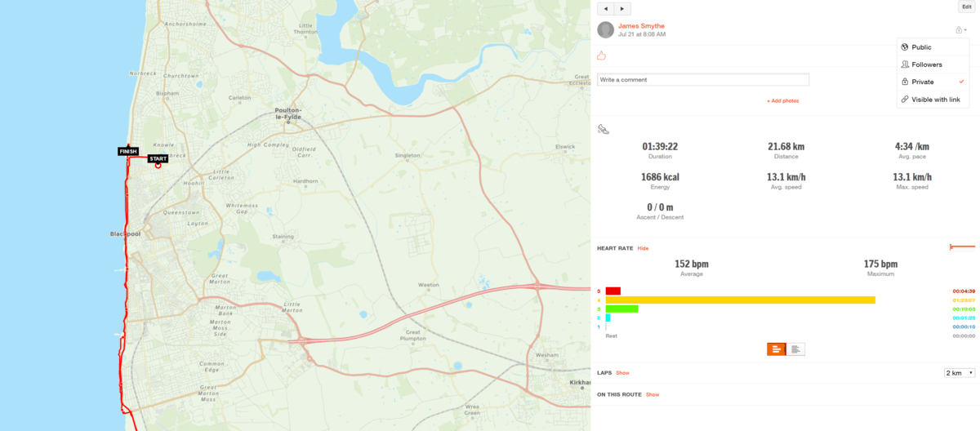980x431 pixels.
Task: Switch to orange bar chart view
Action: coord(776,349)
